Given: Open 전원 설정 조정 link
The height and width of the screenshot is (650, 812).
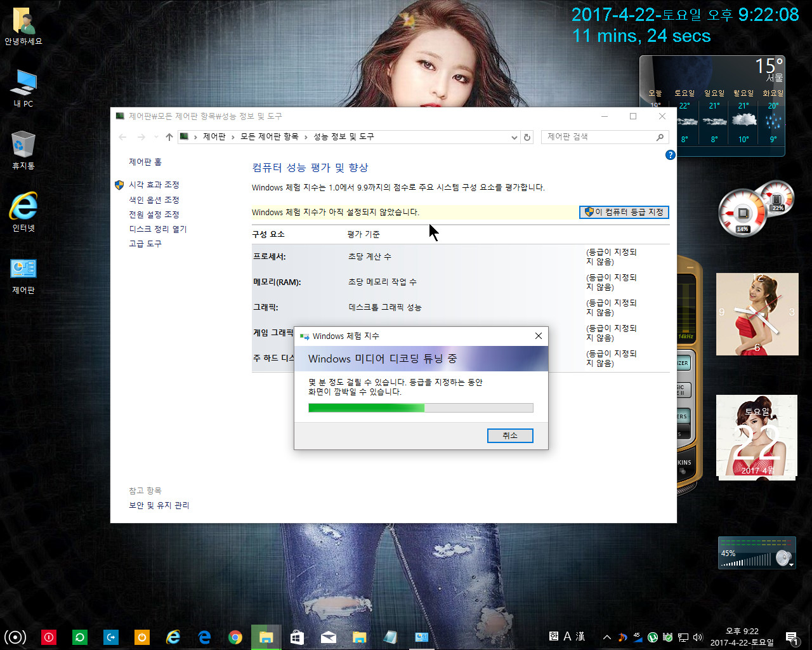Looking at the screenshot, I should point(154,215).
